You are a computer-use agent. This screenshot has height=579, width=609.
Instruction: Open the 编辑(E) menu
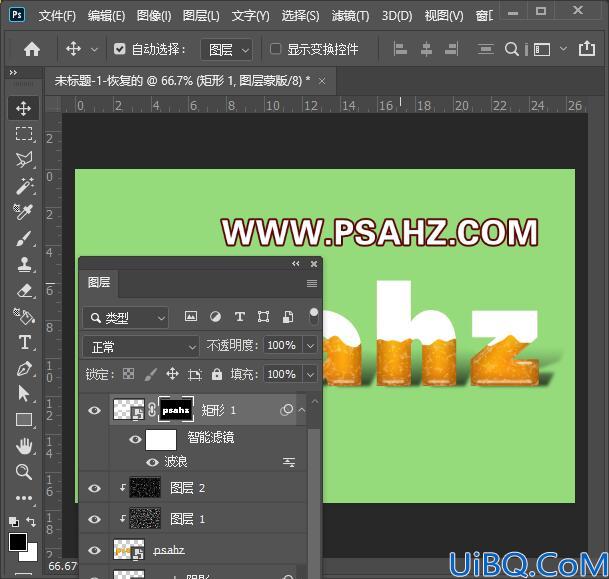106,16
